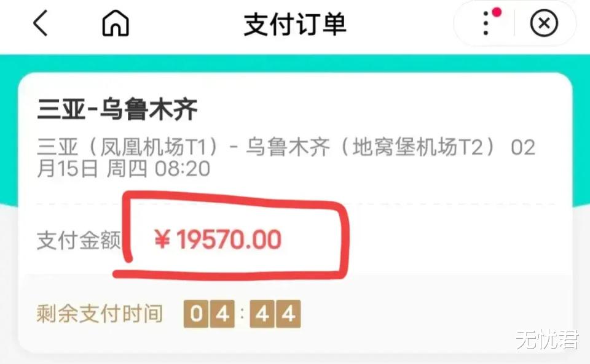Click the last seconds digit of countdown
The width and height of the screenshot is (590, 364).
pos(288,314)
